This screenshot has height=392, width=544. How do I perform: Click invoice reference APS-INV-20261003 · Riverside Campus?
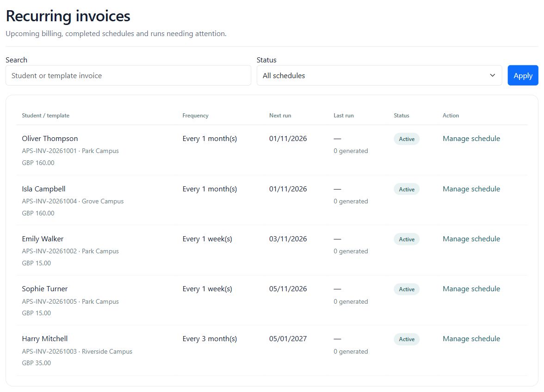pyautogui.click(x=77, y=351)
